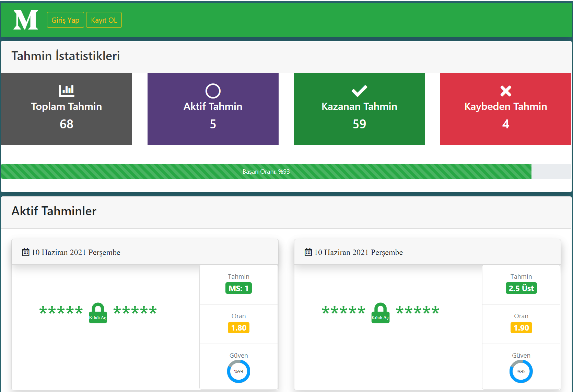Click the 1.90 odds badge
573x392 pixels.
tap(521, 328)
